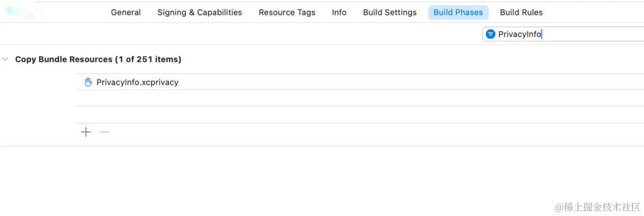This screenshot has width=644, height=216.
Task: Click the Copy Bundle Resources header title
Action: (x=63, y=59)
